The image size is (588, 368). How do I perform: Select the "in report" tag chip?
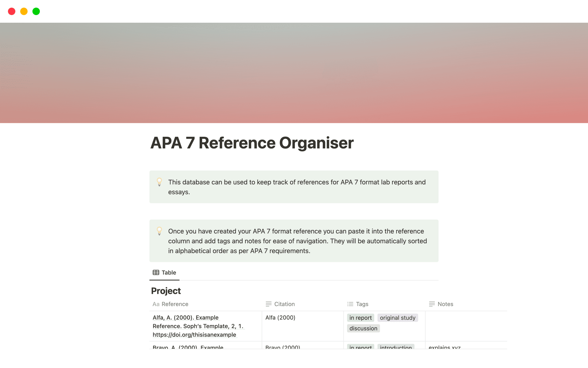360,317
